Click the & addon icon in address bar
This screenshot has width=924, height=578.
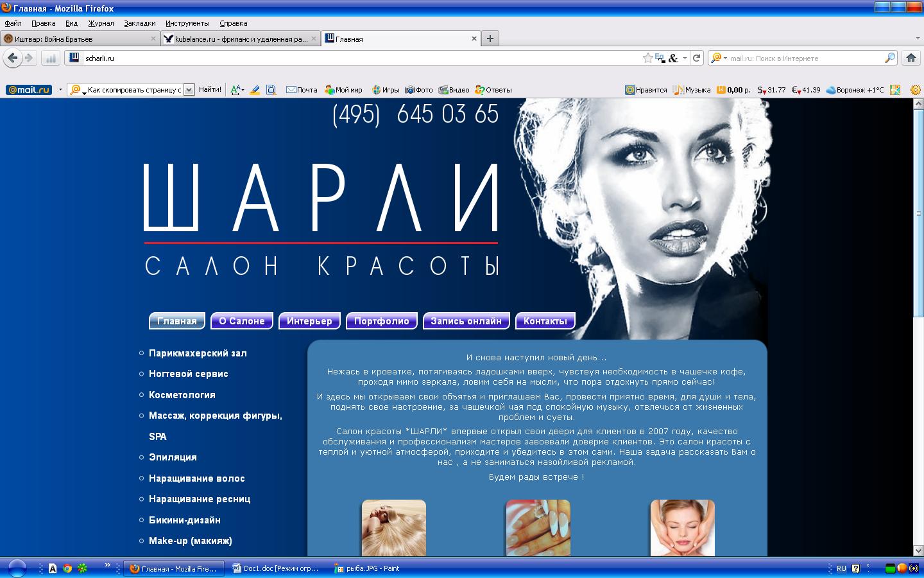point(673,58)
